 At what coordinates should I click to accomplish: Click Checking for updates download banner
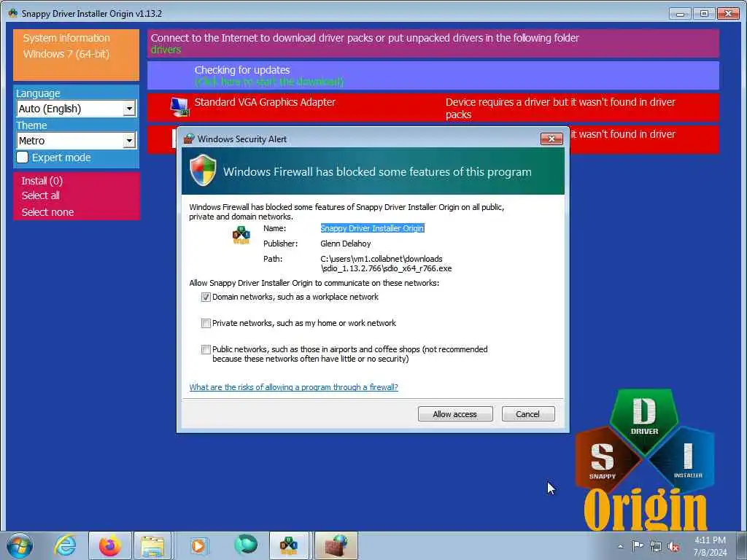pyautogui.click(x=433, y=75)
